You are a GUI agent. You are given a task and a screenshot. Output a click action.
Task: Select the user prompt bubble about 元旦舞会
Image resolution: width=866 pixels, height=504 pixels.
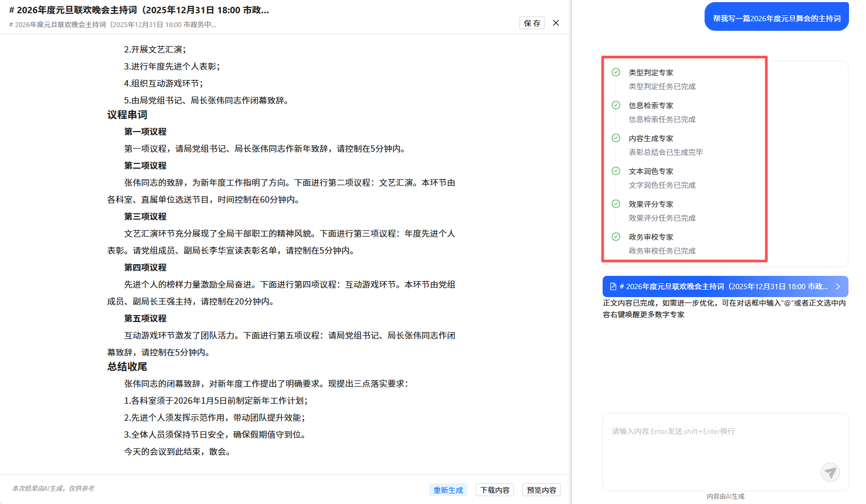coord(776,18)
